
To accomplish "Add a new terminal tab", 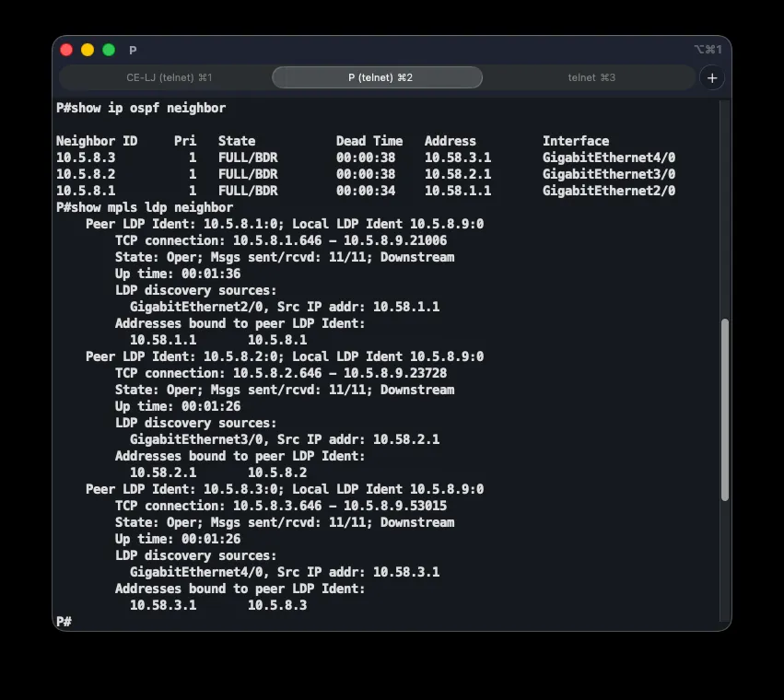I will [712, 78].
